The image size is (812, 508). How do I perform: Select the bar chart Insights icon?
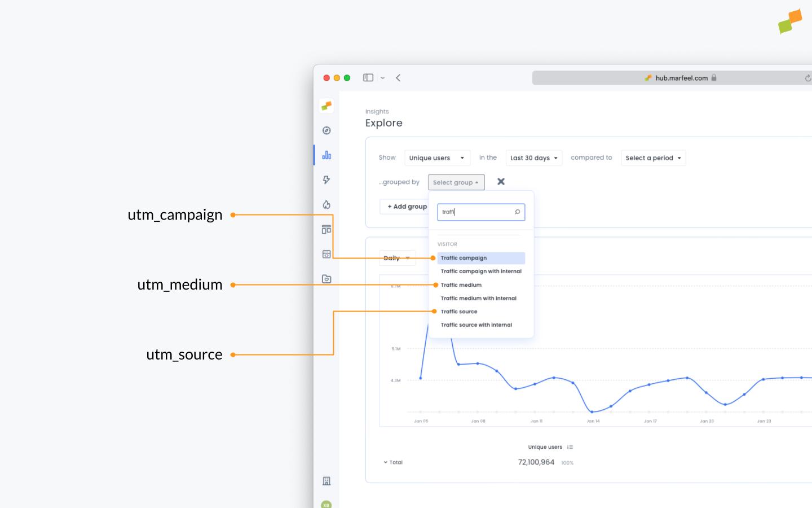(326, 155)
